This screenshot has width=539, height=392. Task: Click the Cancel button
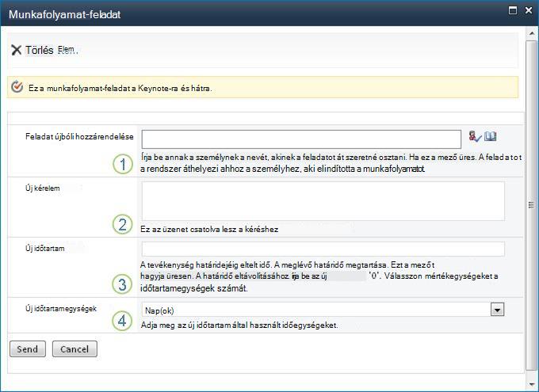click(x=75, y=349)
